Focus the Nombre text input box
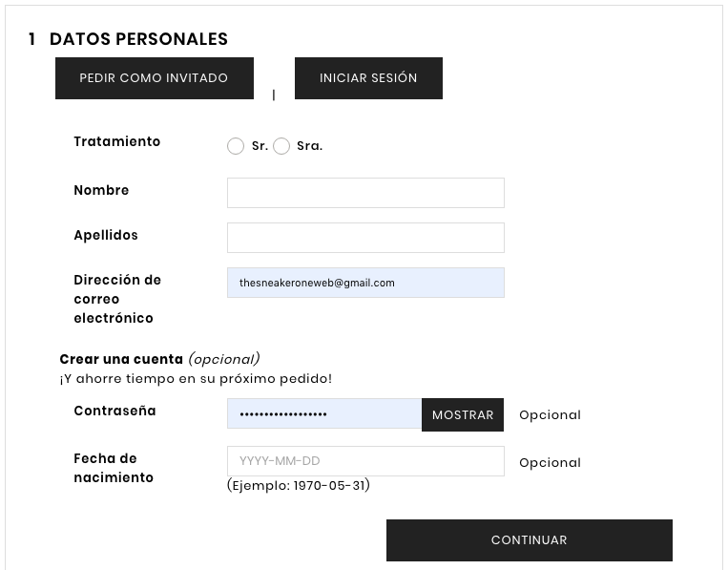728x570 pixels. tap(365, 193)
